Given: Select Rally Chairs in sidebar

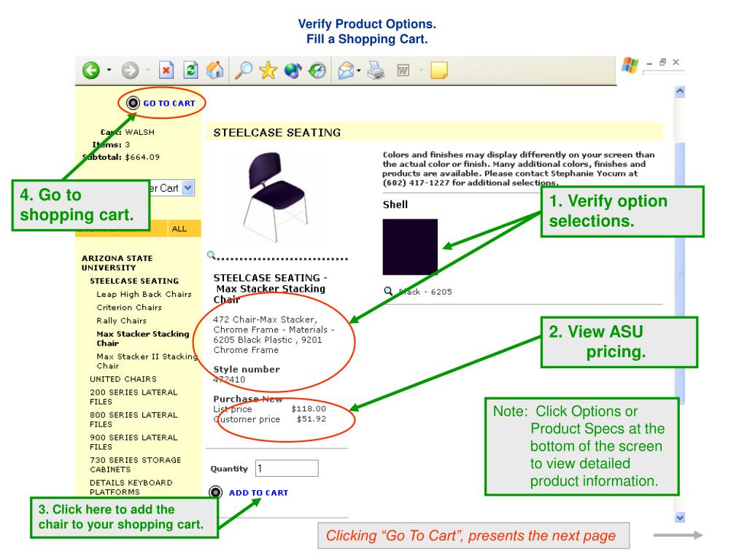Looking at the screenshot, I should 122,321.
